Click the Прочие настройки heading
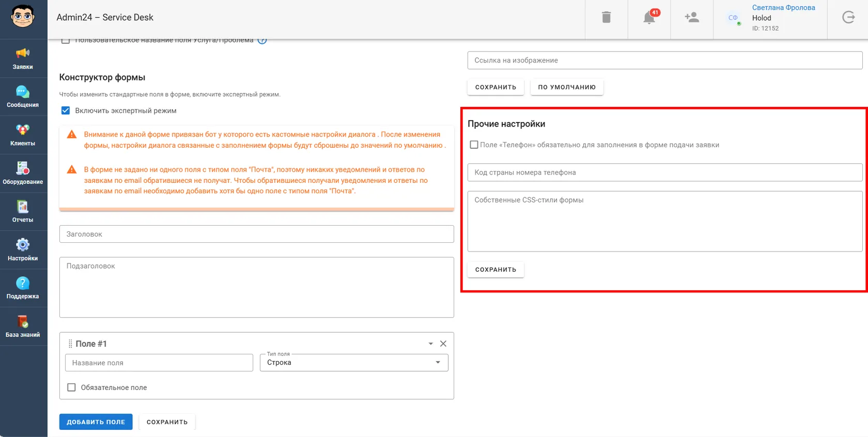Image resolution: width=868 pixels, height=437 pixels. 506,124
